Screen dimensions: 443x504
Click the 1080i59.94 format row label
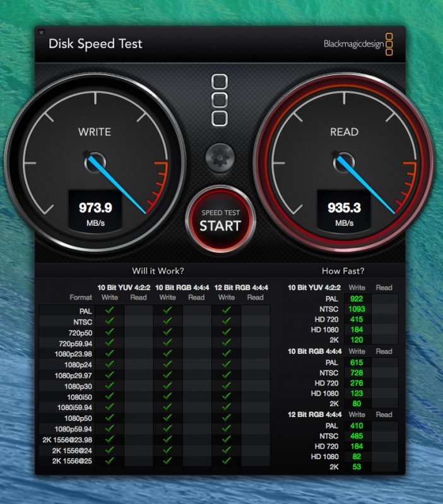74,407
